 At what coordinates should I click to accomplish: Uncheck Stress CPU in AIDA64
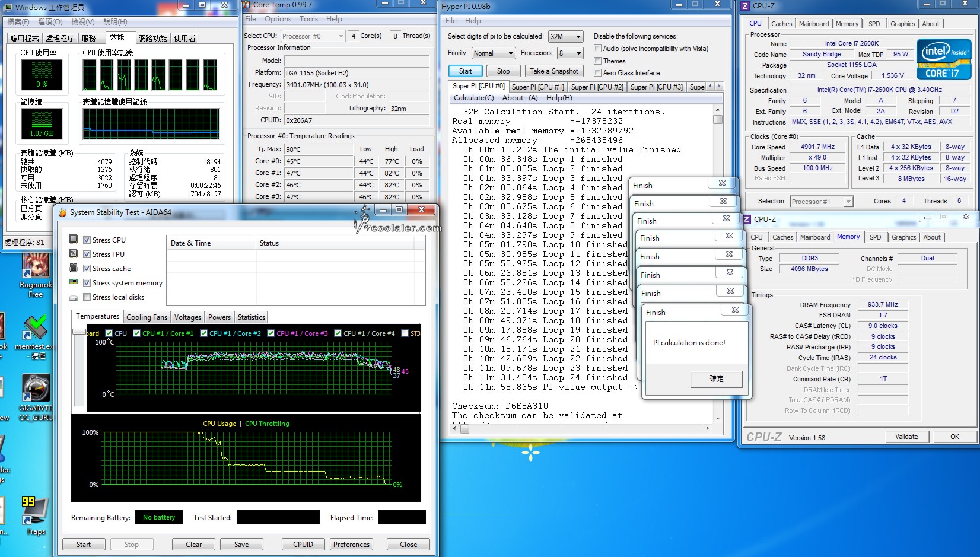(87, 240)
